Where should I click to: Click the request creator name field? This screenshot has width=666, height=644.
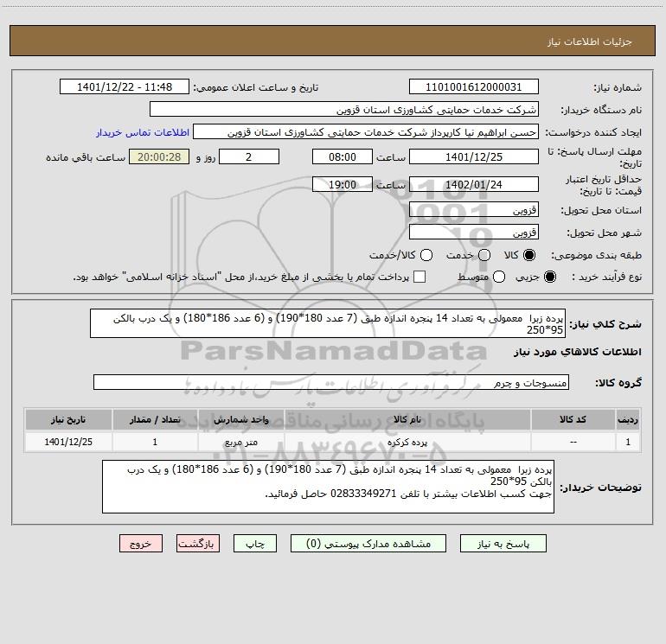[366, 132]
